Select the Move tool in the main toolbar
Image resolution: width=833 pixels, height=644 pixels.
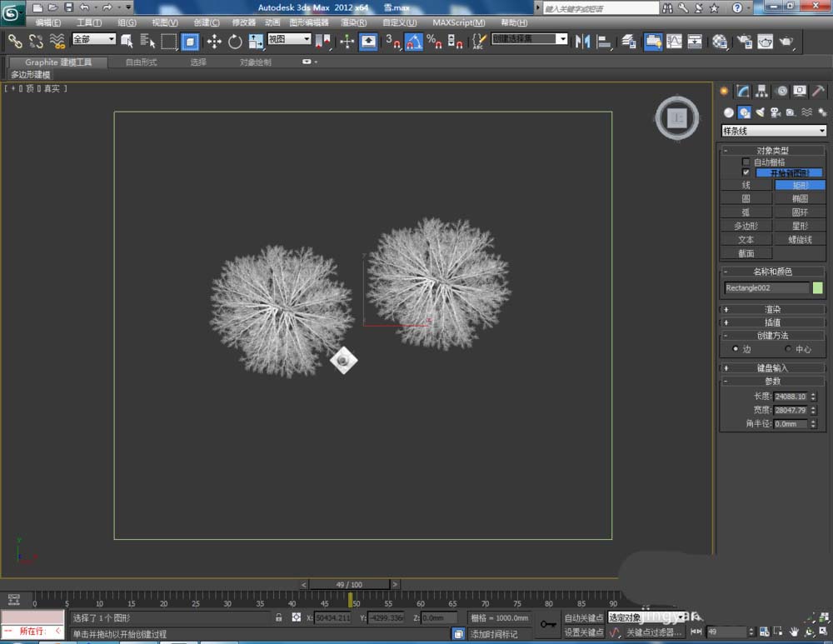214,42
